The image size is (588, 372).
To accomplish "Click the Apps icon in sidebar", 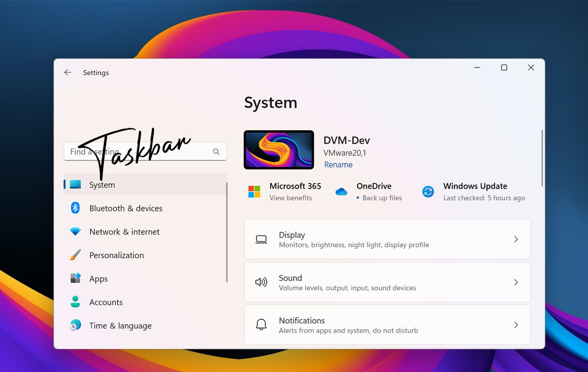I will tap(75, 279).
